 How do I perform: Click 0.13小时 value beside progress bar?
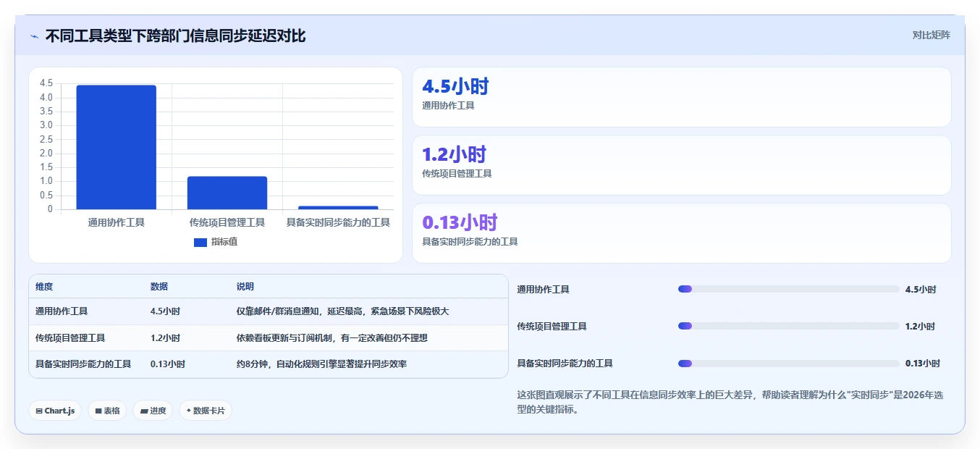click(x=923, y=364)
